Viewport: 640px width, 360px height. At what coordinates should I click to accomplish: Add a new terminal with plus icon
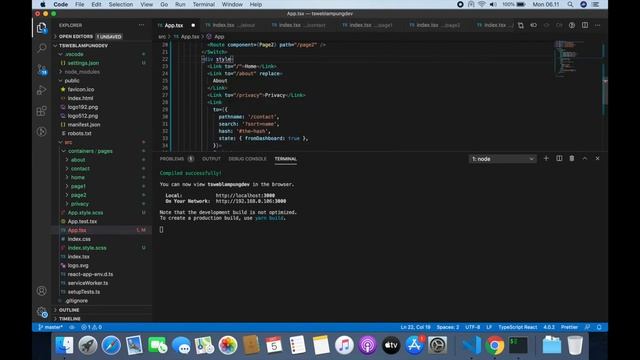(x=546, y=158)
